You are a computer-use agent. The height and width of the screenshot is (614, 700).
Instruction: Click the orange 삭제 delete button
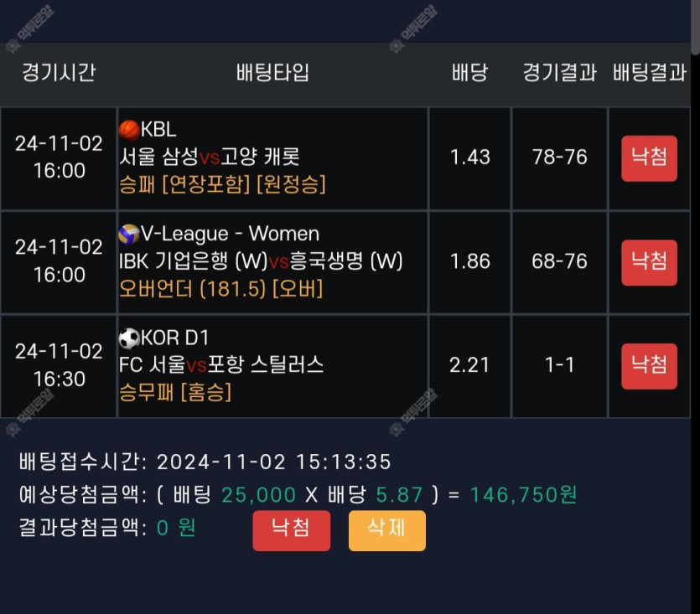[x=387, y=530]
